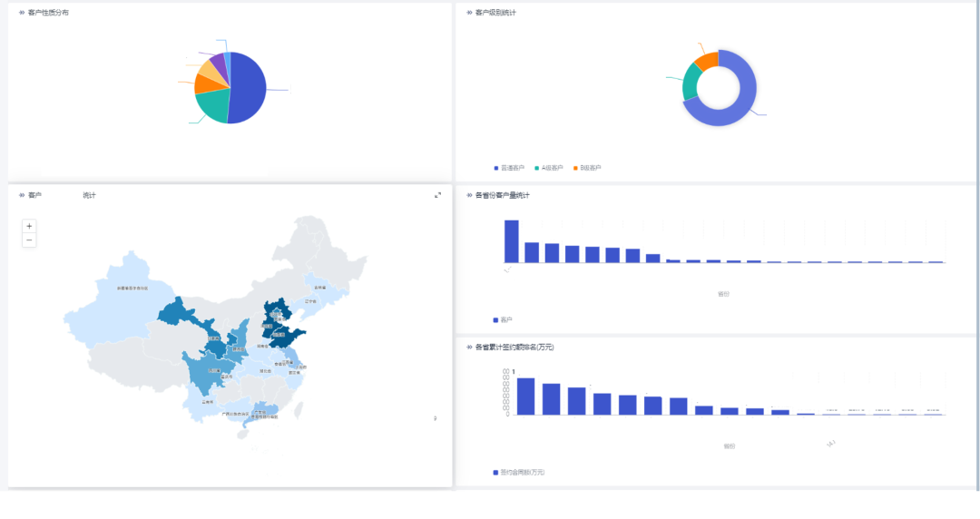Screen dimensions: 980x519
Task: Toggle the 签约合同额(万元) legend item
Action: [519, 473]
